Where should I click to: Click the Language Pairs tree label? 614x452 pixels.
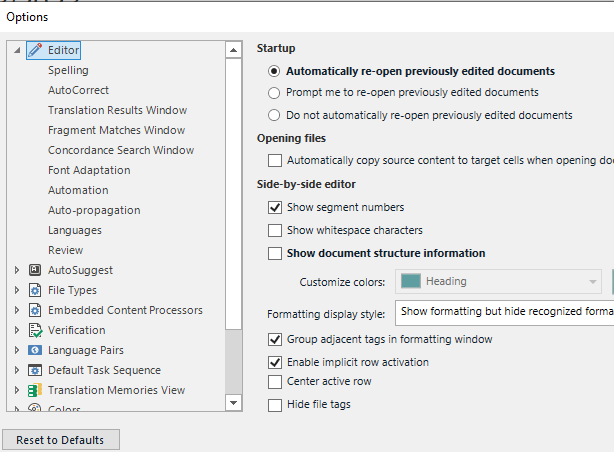coord(86,350)
